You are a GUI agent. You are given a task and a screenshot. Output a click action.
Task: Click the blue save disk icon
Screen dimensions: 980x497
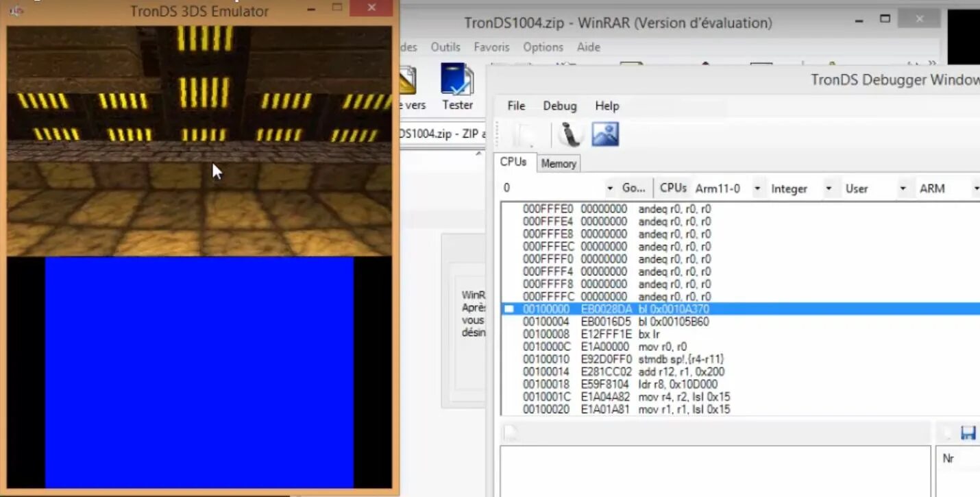[968, 433]
